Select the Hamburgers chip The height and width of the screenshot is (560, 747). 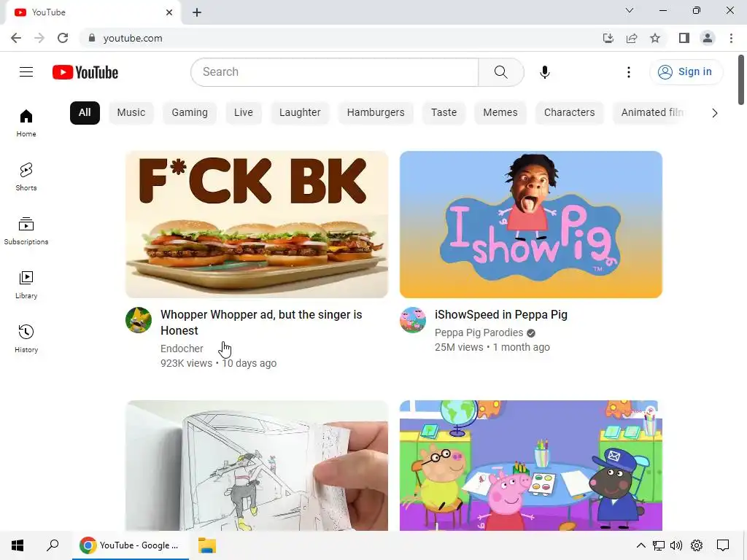[x=376, y=113]
